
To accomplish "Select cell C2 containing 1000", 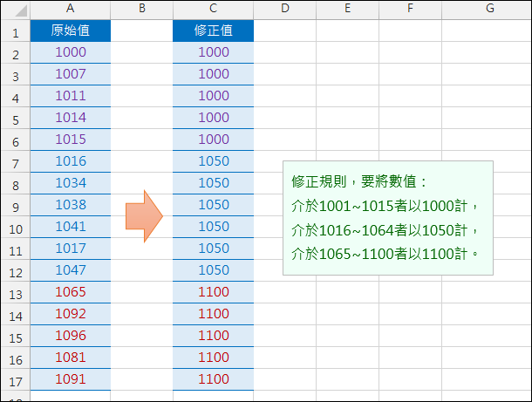I will coord(213,52).
